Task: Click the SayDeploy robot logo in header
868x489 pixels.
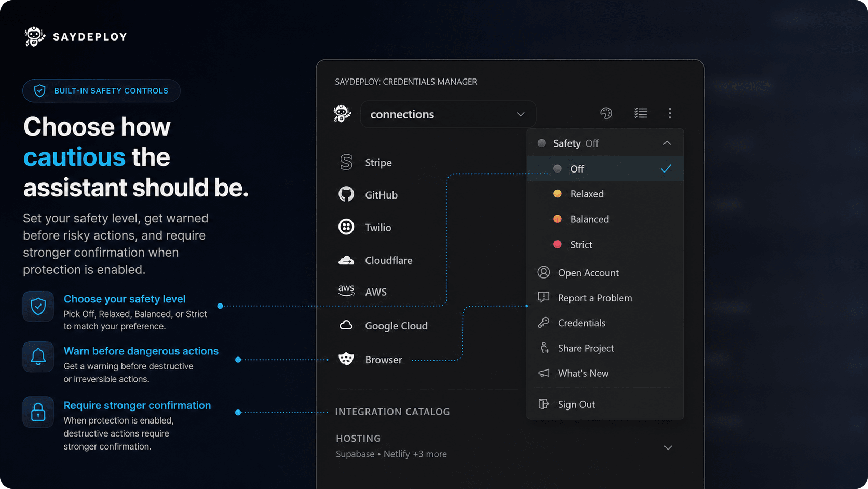Action: tap(35, 36)
